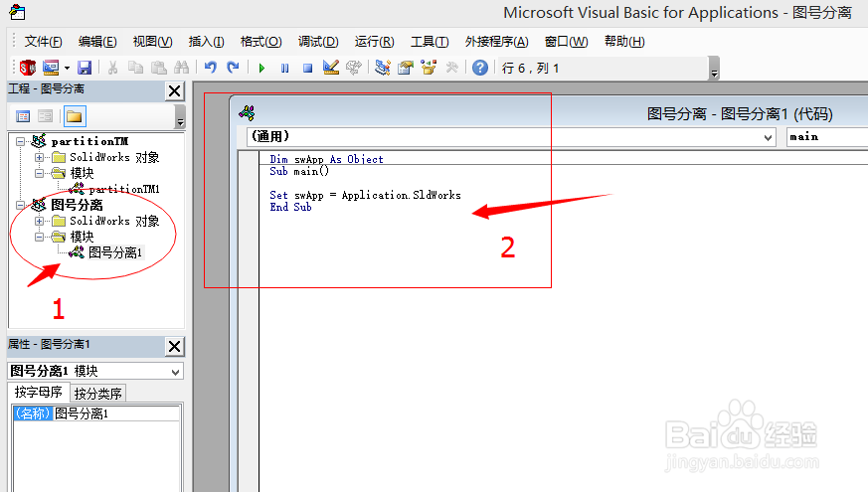Click the View Code icon in project panel

(x=23, y=116)
